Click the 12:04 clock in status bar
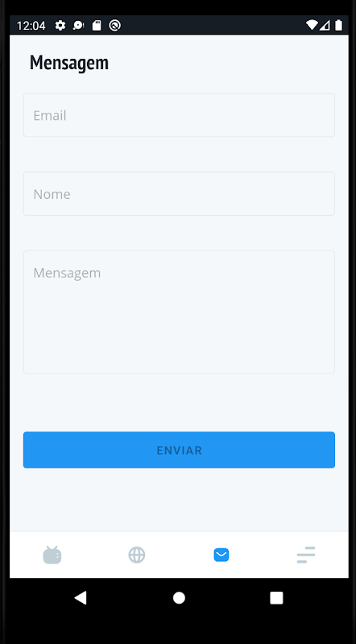 31,26
